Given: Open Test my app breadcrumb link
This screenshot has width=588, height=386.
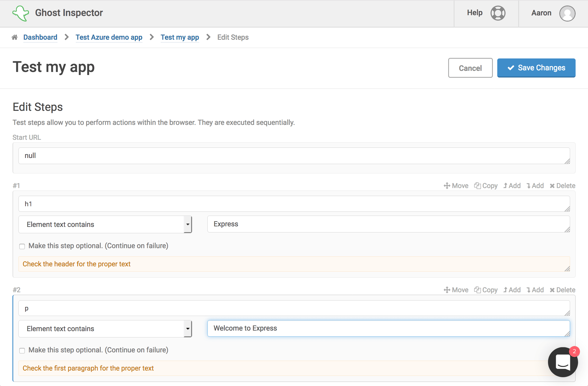Looking at the screenshot, I should pos(180,37).
